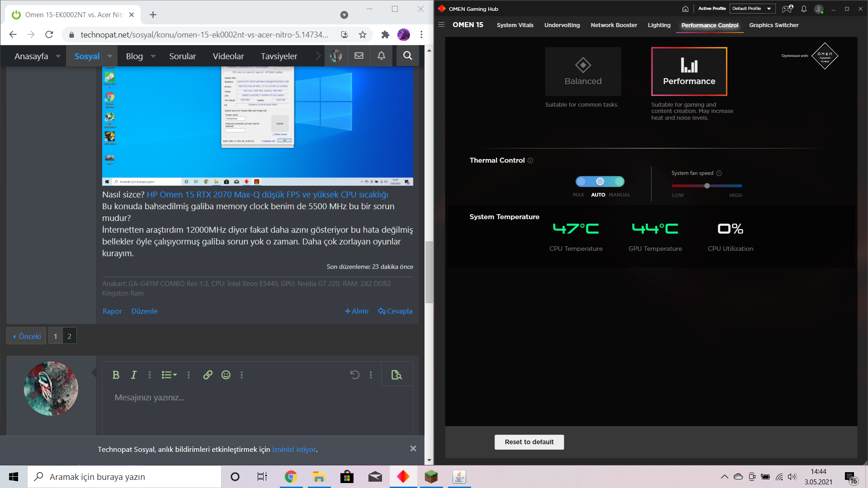Click the System fan speed slider
The width and height of the screenshot is (868, 488).
707,186
